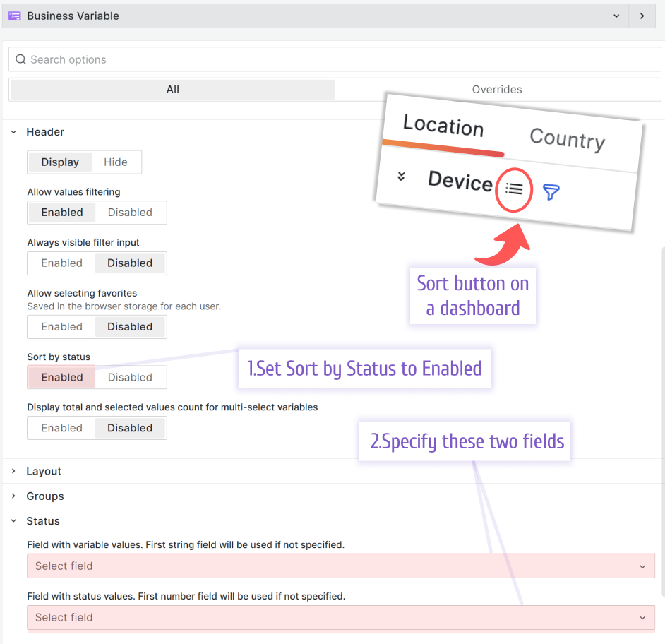Set Display total and selected values count to Enabled
The image size is (665, 644).
click(x=61, y=427)
